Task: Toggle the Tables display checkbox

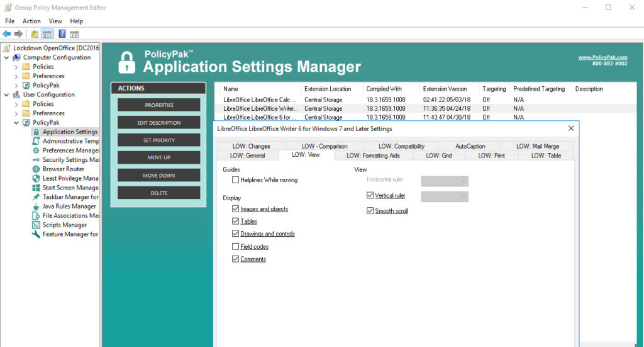Action: tap(235, 221)
